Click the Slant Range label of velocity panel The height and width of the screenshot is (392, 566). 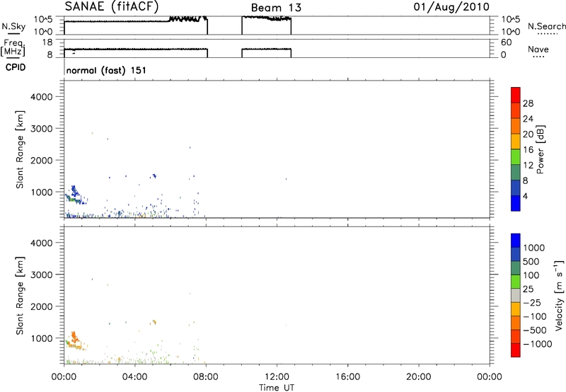(x=20, y=296)
